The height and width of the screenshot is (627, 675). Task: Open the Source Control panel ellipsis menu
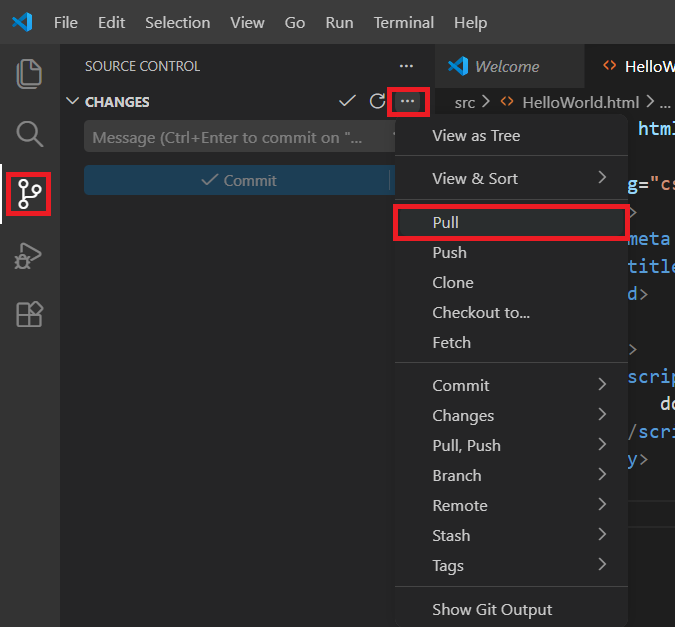pyautogui.click(x=405, y=66)
